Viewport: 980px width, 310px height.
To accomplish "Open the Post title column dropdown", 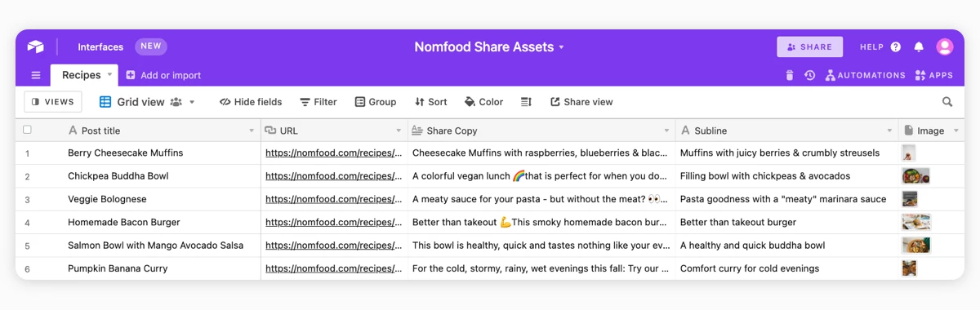I will 252,131.
